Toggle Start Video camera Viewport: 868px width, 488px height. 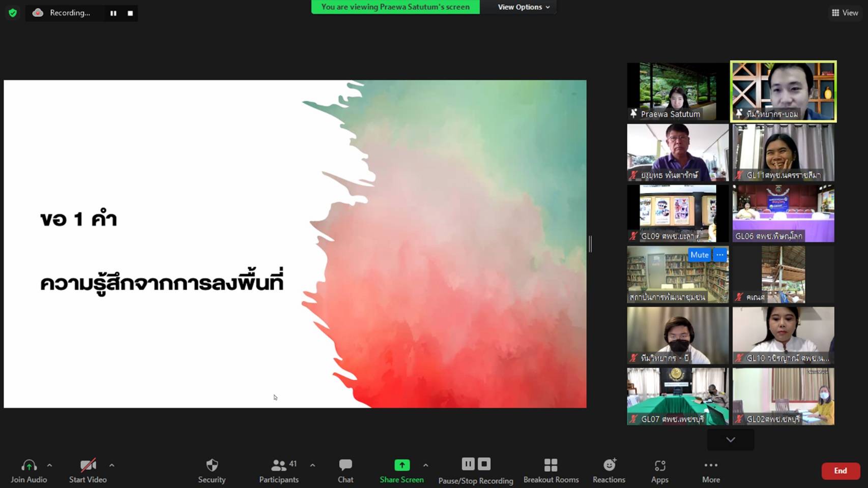pyautogui.click(x=88, y=471)
